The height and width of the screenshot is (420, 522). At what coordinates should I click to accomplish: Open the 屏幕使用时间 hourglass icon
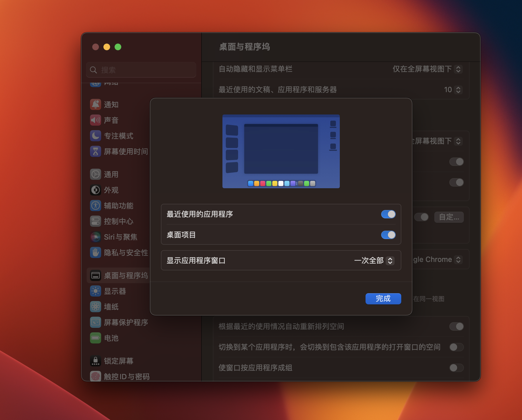(x=96, y=151)
